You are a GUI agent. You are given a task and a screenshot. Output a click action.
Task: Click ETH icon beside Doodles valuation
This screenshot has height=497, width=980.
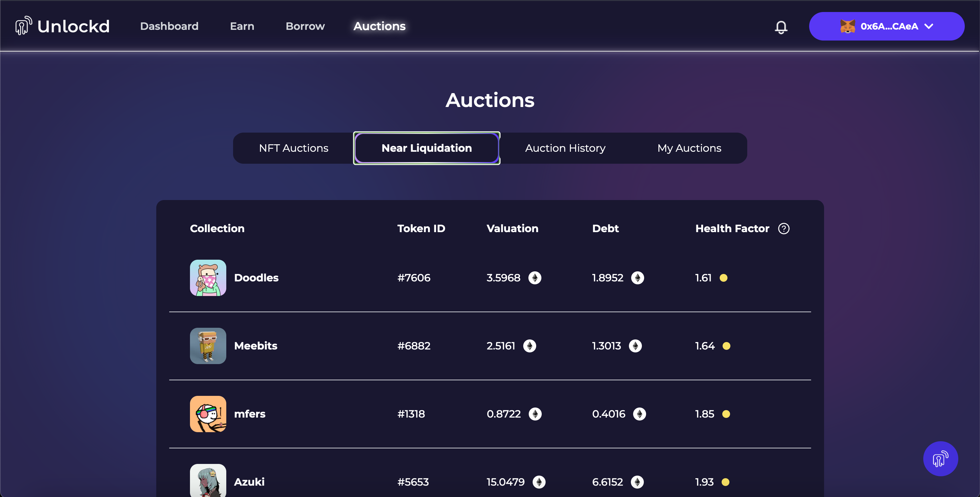point(535,278)
